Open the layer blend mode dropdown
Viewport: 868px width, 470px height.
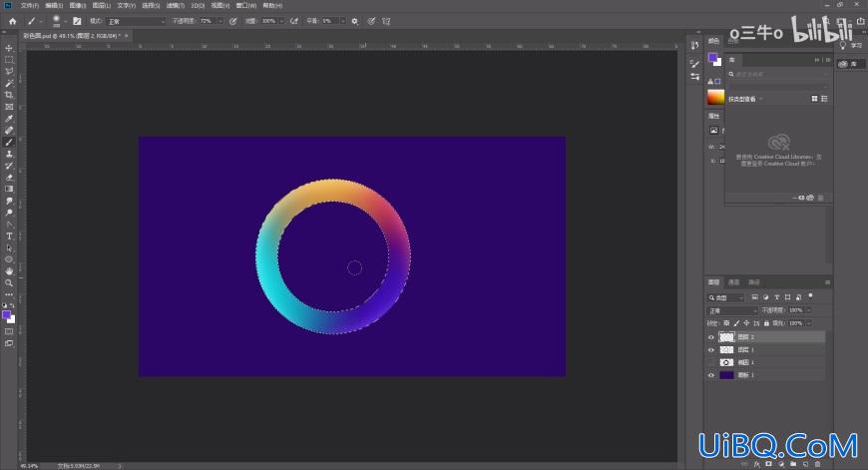point(732,311)
